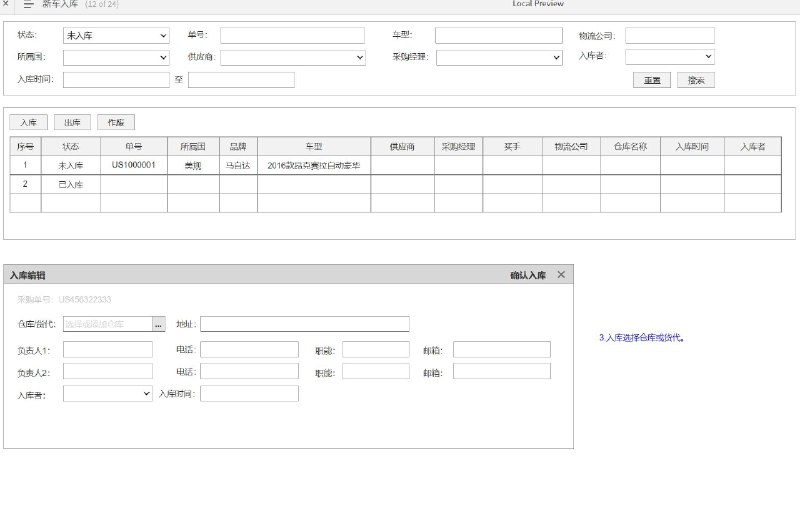
Task: Close the 入库编辑 dialog with X icon
Action: tap(561, 274)
